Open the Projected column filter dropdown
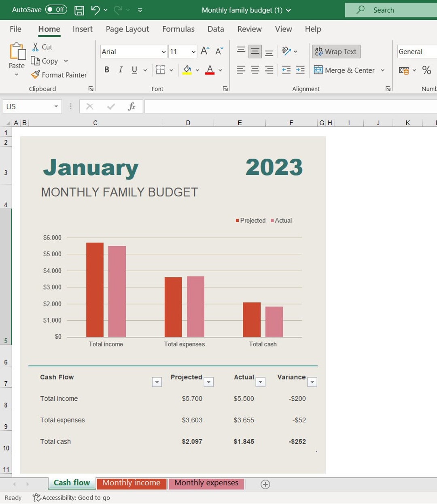Screen dimensions: 437x504 coord(209,382)
